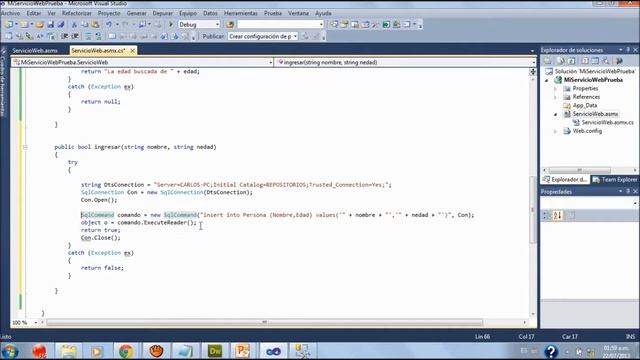
Task: Collapse the ServicioWeb.asmx node
Action: [556, 115]
